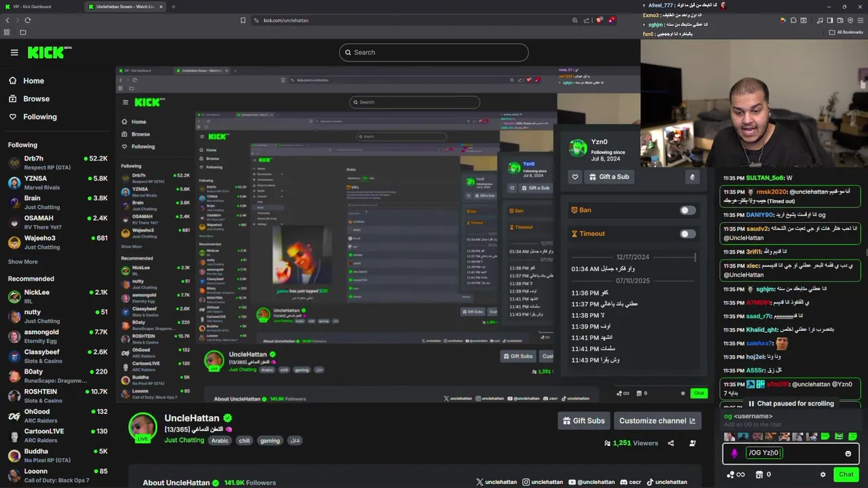The width and height of the screenshot is (868, 488).
Task: Open Buddha recommended channel
Action: (58, 455)
